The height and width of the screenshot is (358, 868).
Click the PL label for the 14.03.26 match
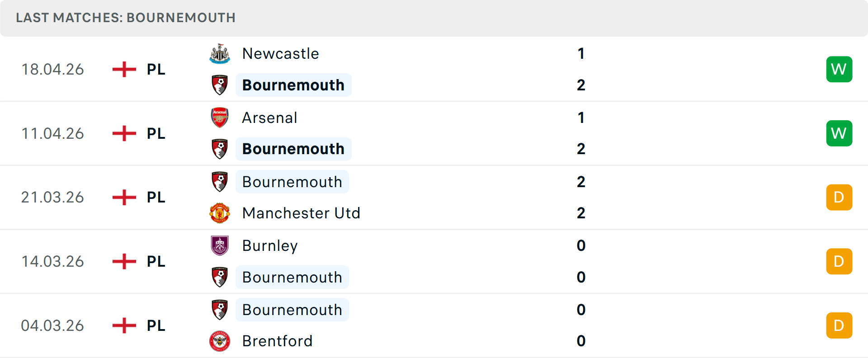coord(156,261)
